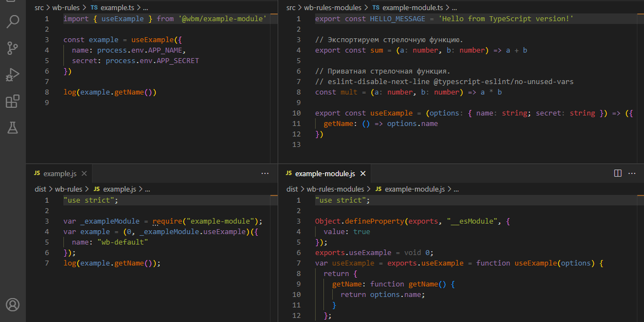Open more actions for example-module.js editor group
Image resolution: width=644 pixels, height=322 pixels.
[631, 174]
